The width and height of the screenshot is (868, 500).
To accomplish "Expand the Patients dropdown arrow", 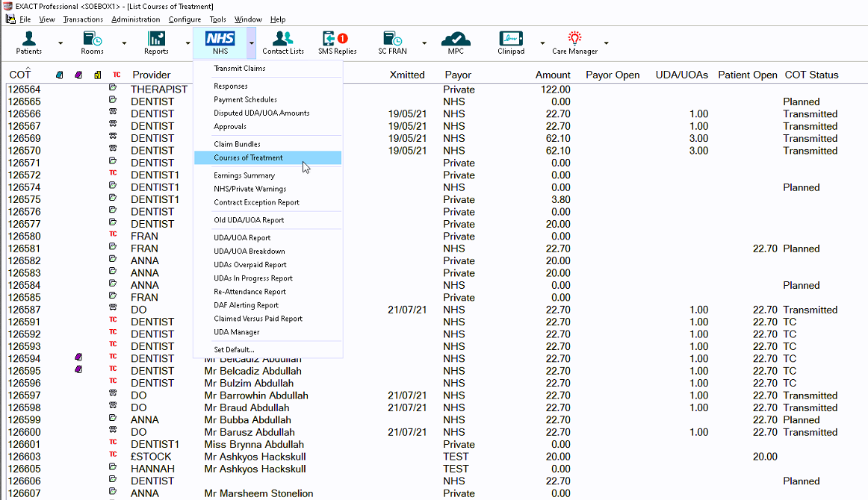I will click(61, 43).
